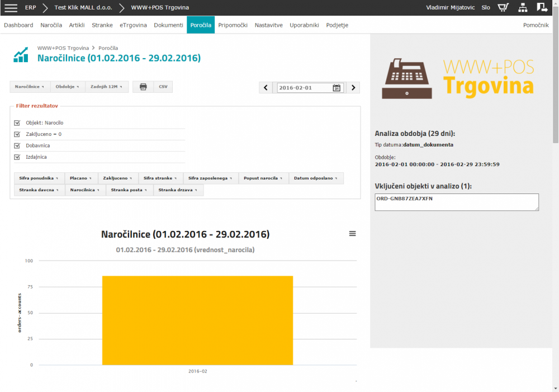Image resolution: width=559 pixels, height=392 pixels.
Task: Click the yellow 2016-02 chart bar
Action: point(197,320)
